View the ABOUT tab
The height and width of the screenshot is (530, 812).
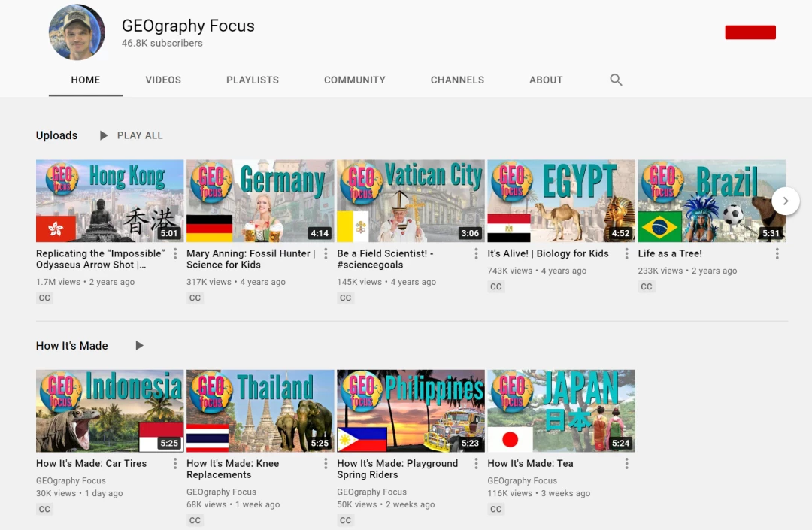(x=546, y=80)
